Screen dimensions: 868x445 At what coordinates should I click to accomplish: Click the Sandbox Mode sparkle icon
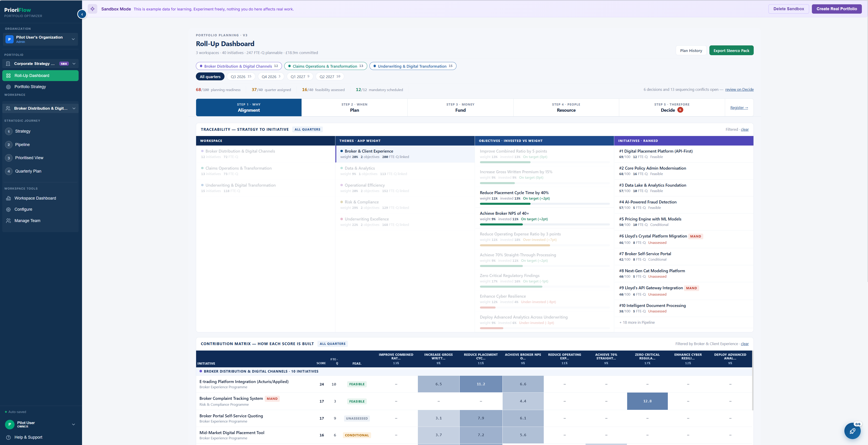92,9
